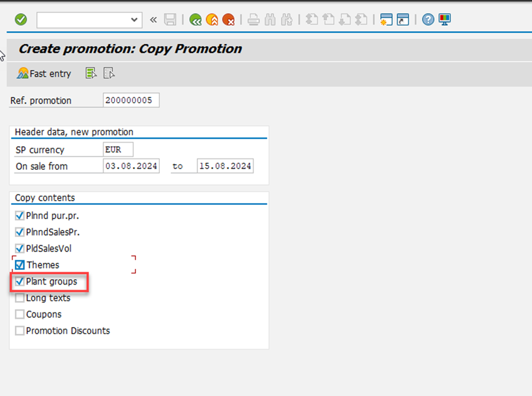Image resolution: width=532 pixels, height=396 pixels.
Task: Click the Find Next binoculars icon
Action: (286, 20)
